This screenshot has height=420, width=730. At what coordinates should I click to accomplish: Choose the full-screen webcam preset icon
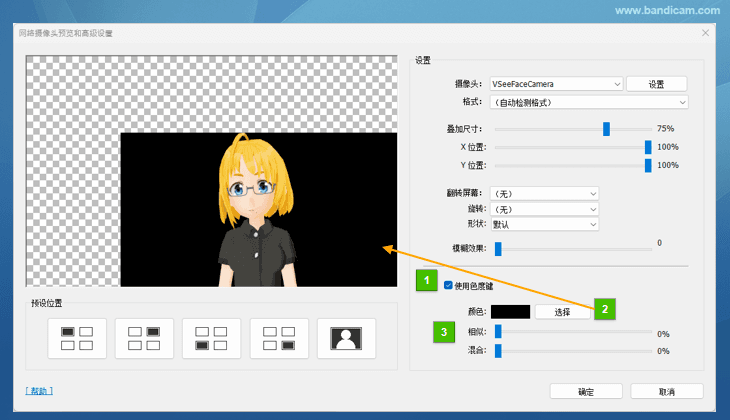pos(346,338)
